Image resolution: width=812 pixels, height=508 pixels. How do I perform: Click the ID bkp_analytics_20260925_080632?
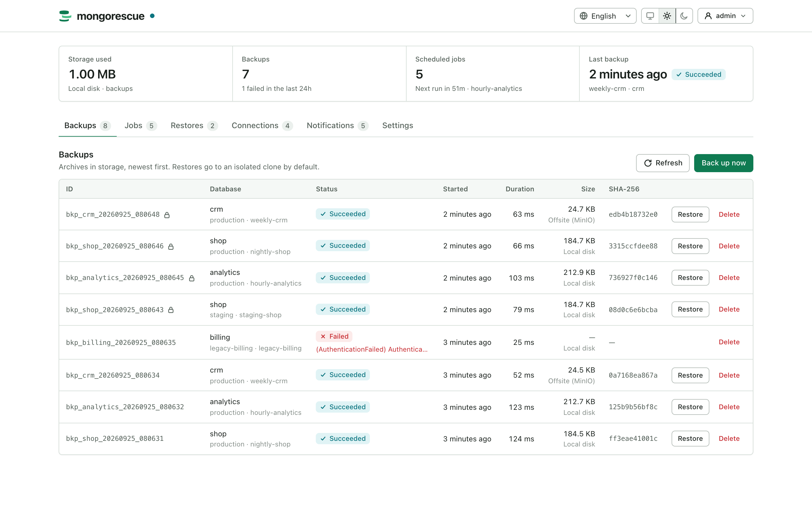coord(125,407)
